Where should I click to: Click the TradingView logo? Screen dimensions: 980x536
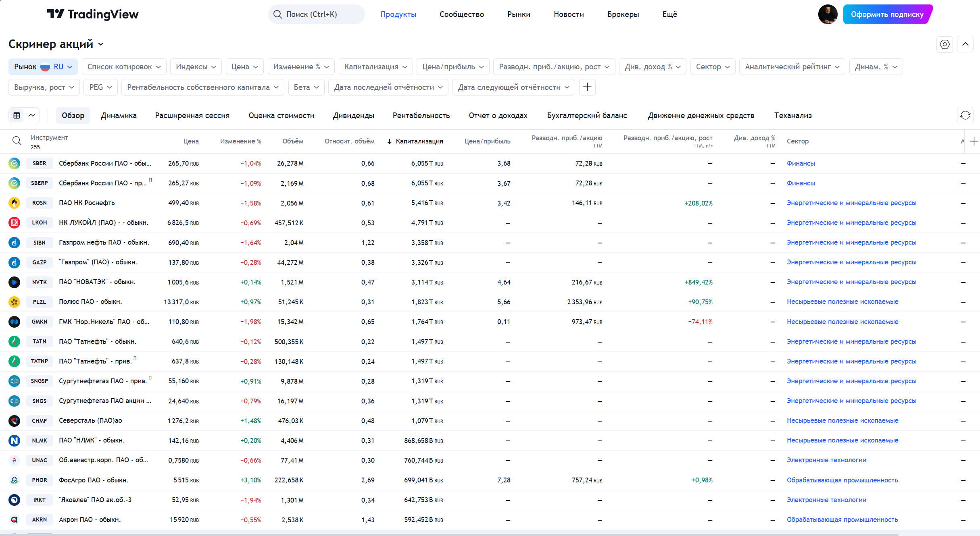coord(93,14)
